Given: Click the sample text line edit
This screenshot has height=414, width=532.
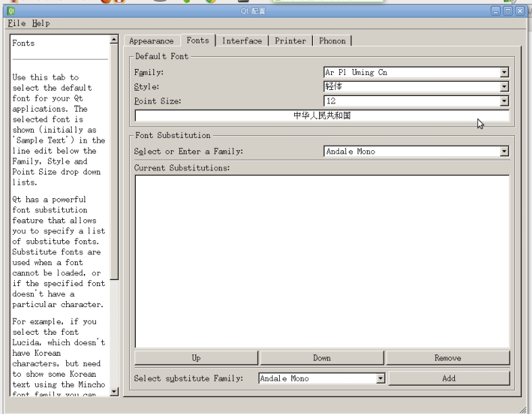Looking at the screenshot, I should [x=322, y=116].
